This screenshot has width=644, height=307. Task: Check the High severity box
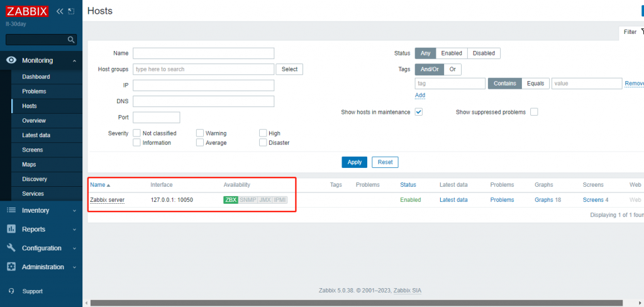[x=263, y=133]
